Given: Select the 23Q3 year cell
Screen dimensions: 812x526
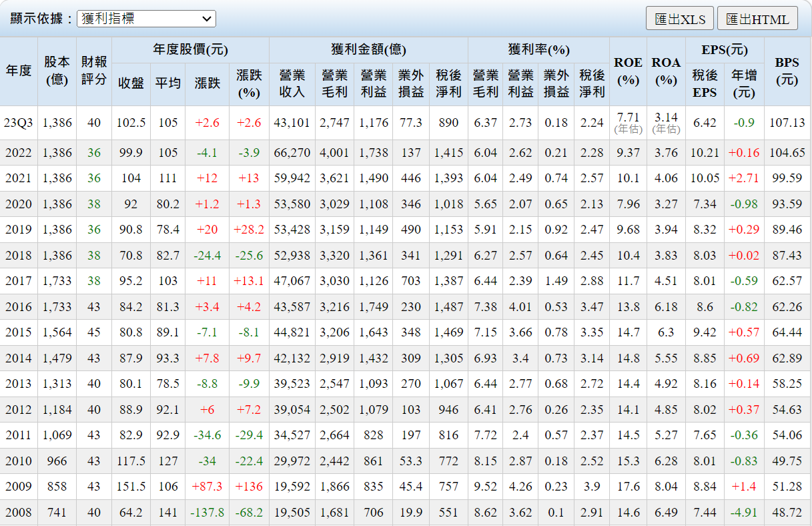Looking at the screenshot, I should 19,123.
